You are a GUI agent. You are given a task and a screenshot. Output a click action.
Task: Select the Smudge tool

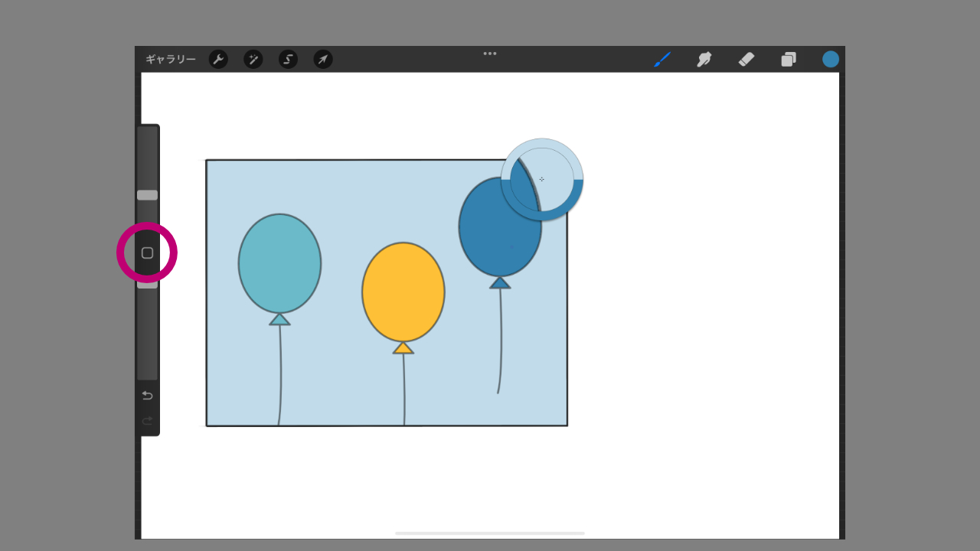tap(704, 59)
